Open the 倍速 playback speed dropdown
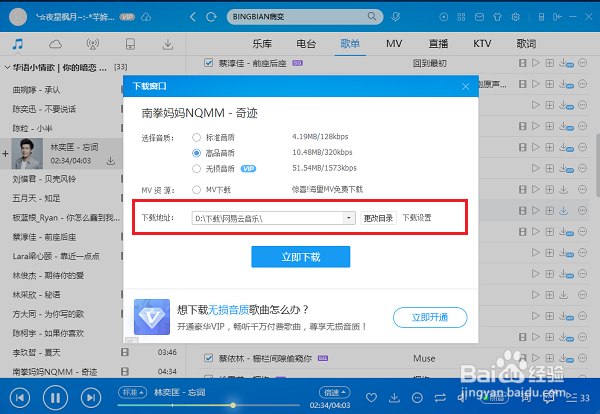Viewport: 600px width, 414px height. 335,392
